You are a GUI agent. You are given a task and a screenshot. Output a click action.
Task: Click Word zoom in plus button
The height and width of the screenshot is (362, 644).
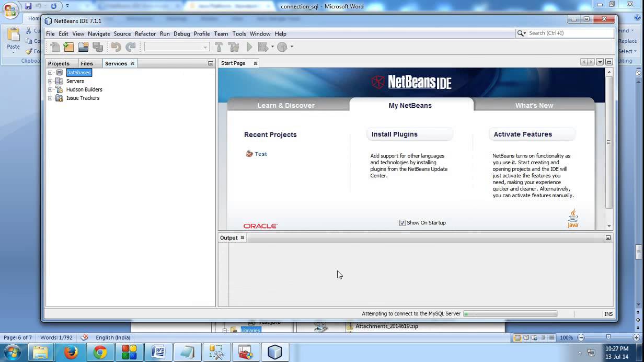[637, 337]
